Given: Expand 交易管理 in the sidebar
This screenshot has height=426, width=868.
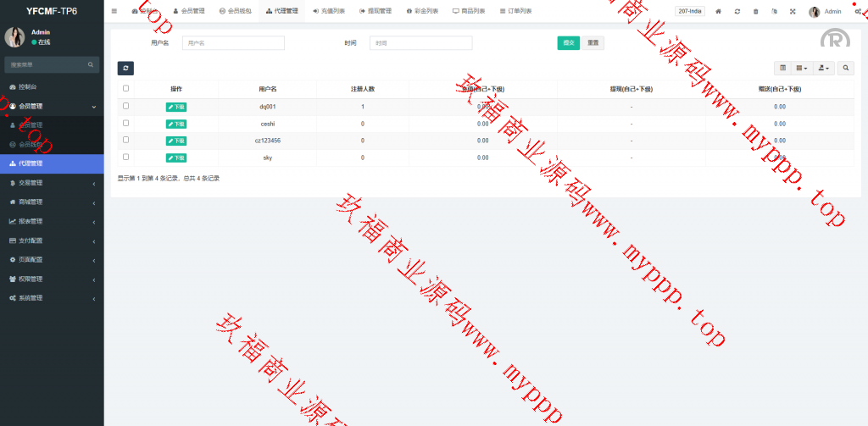Looking at the screenshot, I should click(51, 183).
